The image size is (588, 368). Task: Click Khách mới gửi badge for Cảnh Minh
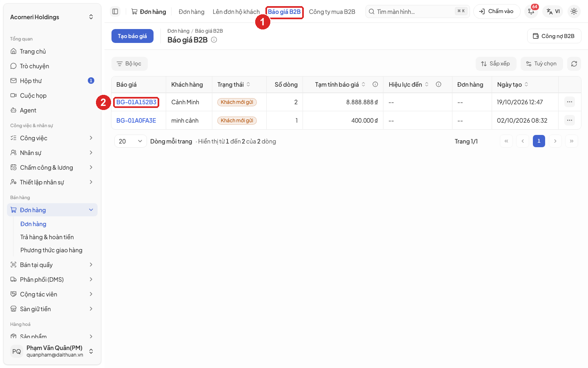pyautogui.click(x=237, y=102)
